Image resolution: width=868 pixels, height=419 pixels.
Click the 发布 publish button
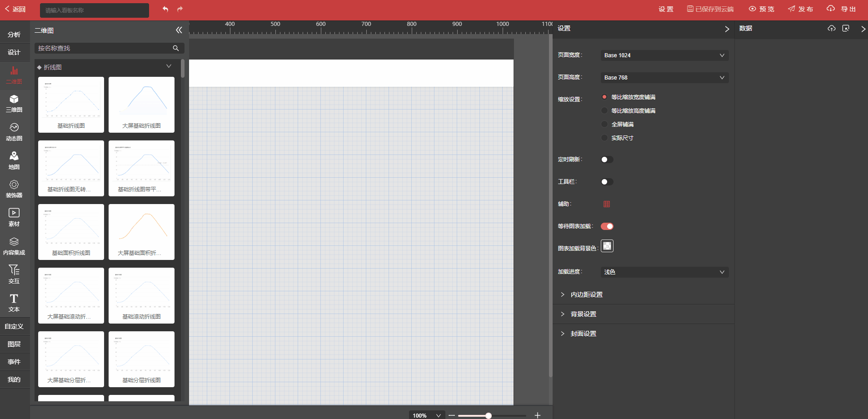coord(800,9)
